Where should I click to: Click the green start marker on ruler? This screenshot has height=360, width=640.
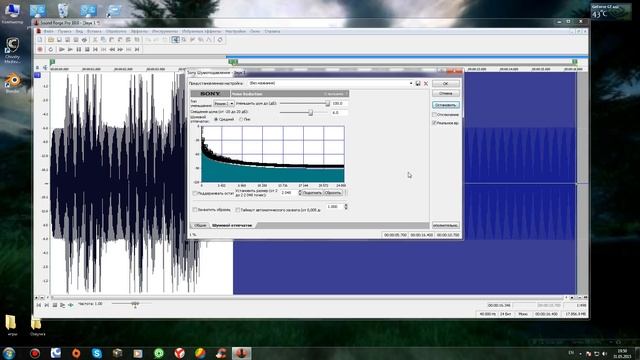point(52,62)
